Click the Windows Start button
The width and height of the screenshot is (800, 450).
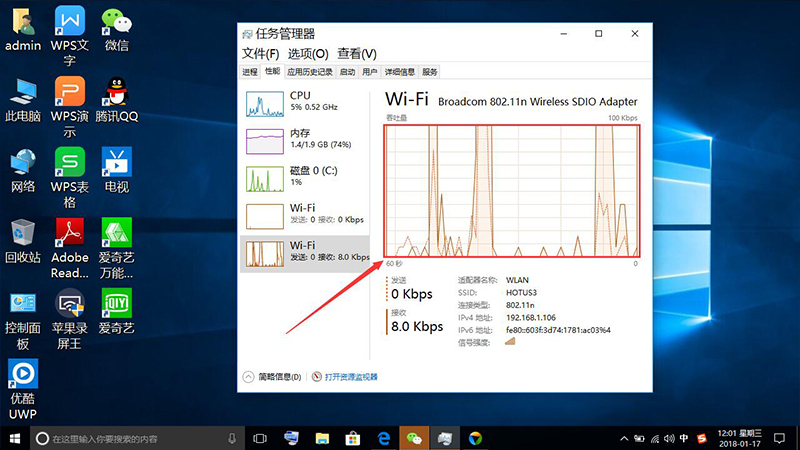click(15, 438)
